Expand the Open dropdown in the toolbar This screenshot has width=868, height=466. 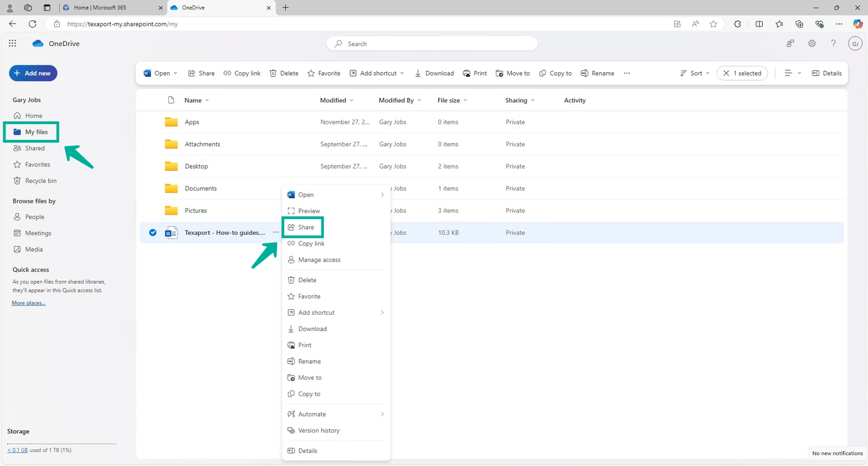[x=175, y=73]
